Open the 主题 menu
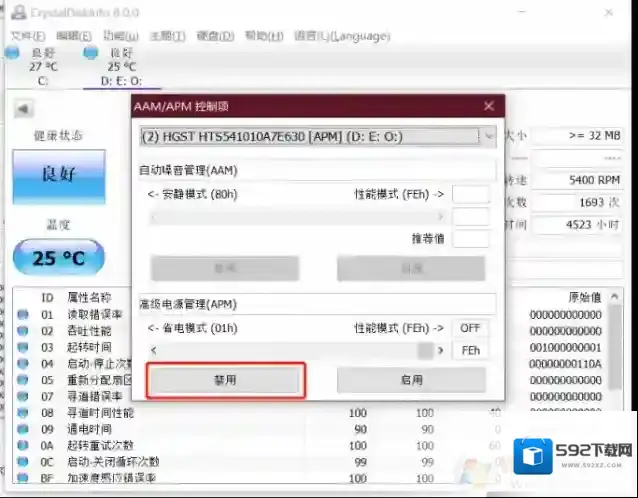638x498 pixels. [x=166, y=35]
